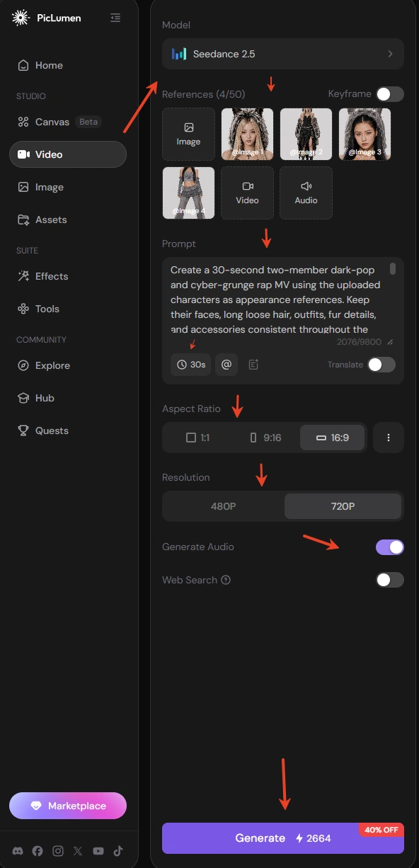Viewport: 419px width, 868px height.
Task: Click the Marketplace button
Action: (x=68, y=806)
